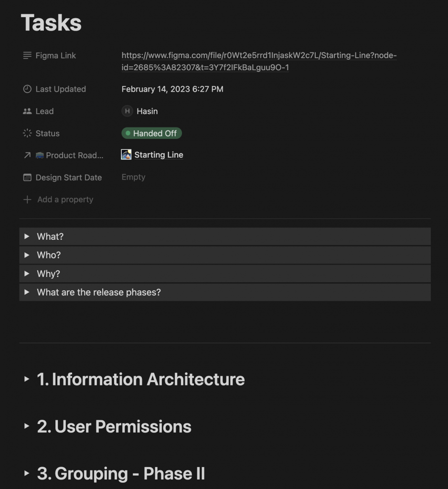Expand the "Who?" toggle block
Viewport: 448px width, 489px height.
(27, 255)
